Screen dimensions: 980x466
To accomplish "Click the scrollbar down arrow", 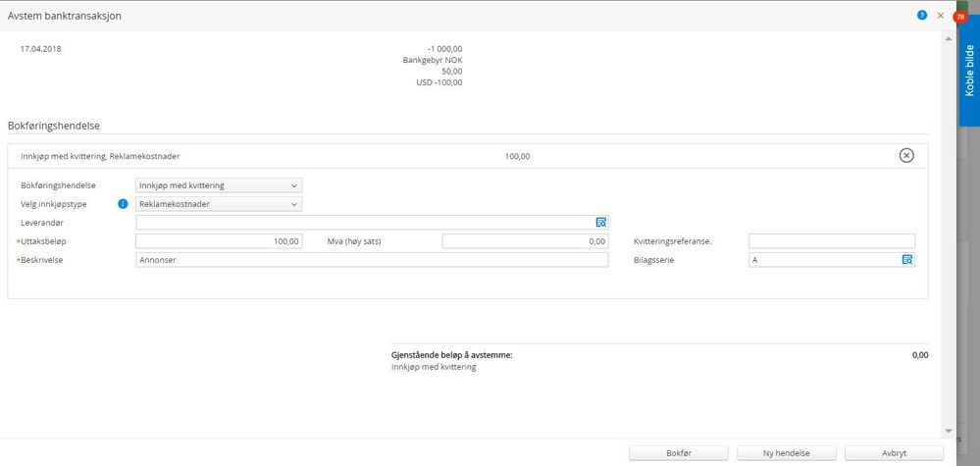I will 949,431.
